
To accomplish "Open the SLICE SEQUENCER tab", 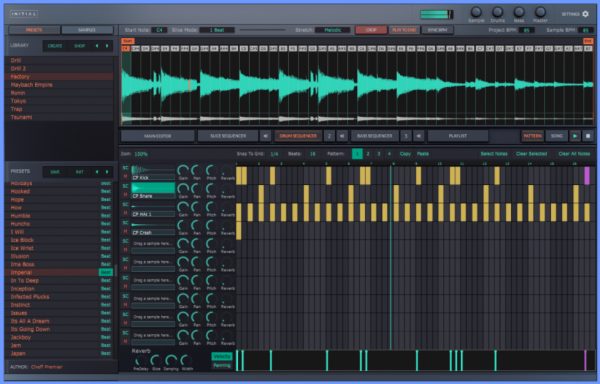I will [x=228, y=136].
